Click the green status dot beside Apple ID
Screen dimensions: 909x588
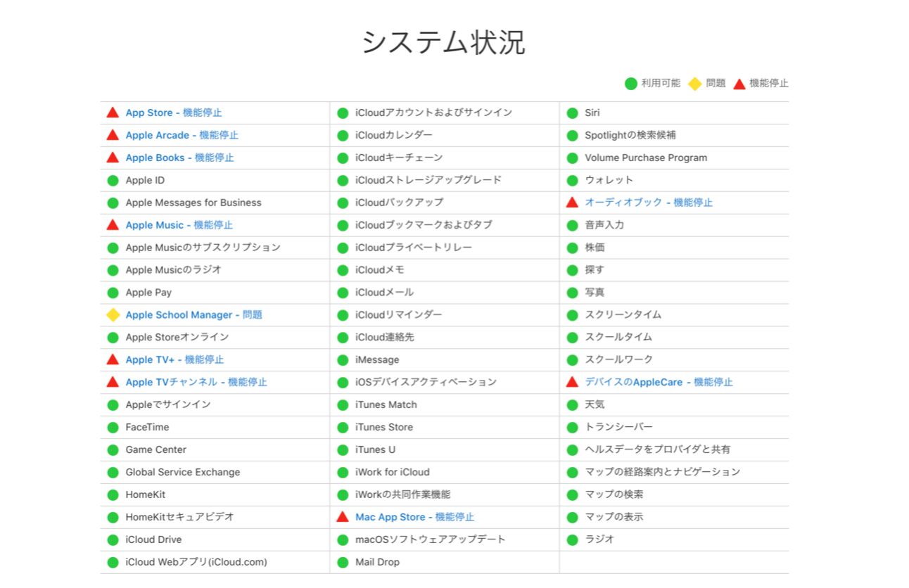tap(113, 180)
